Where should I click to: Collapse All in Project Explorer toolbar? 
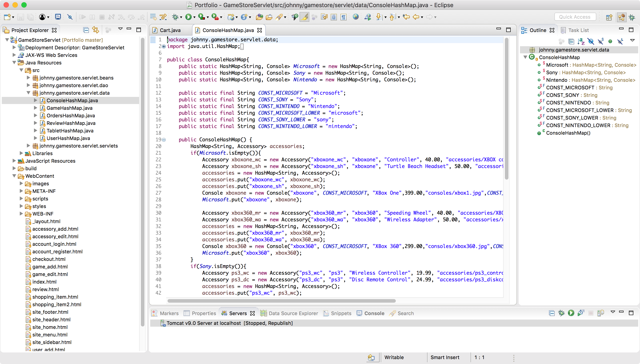tap(86, 30)
